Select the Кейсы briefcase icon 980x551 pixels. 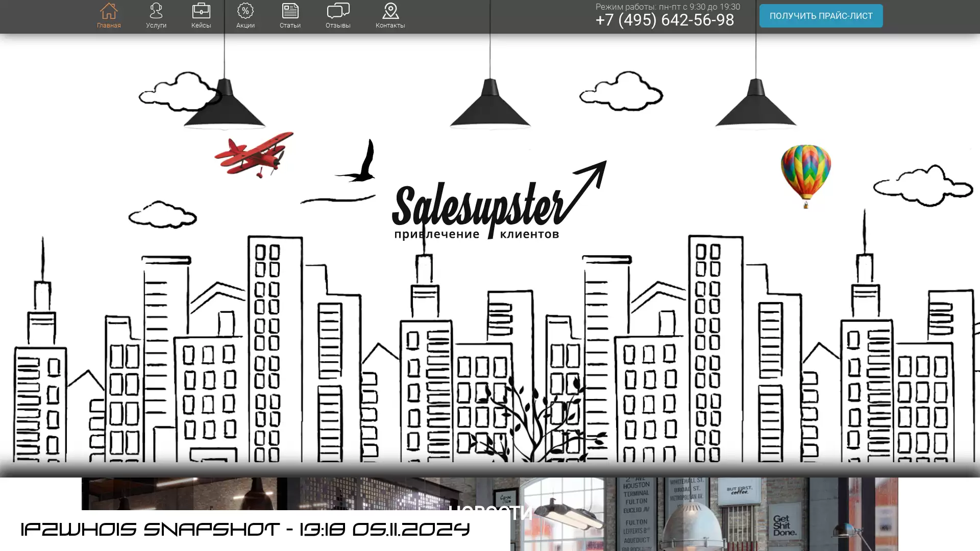(201, 11)
